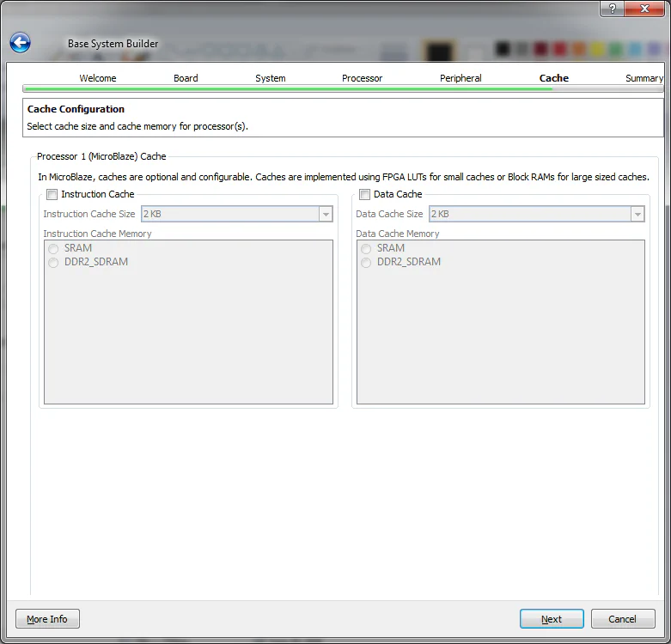This screenshot has width=671, height=644.
Task: Go to the Summary step
Action: tap(644, 78)
